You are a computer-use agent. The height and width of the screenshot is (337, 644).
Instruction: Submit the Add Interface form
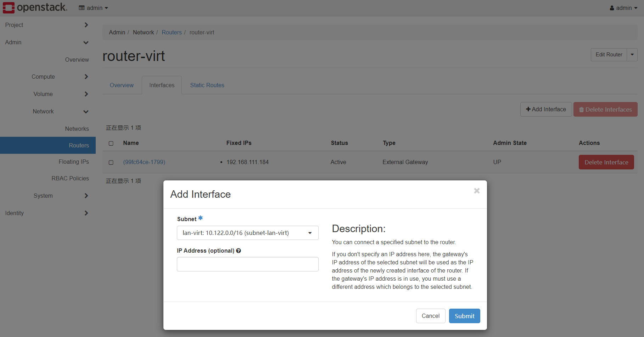[x=464, y=316]
